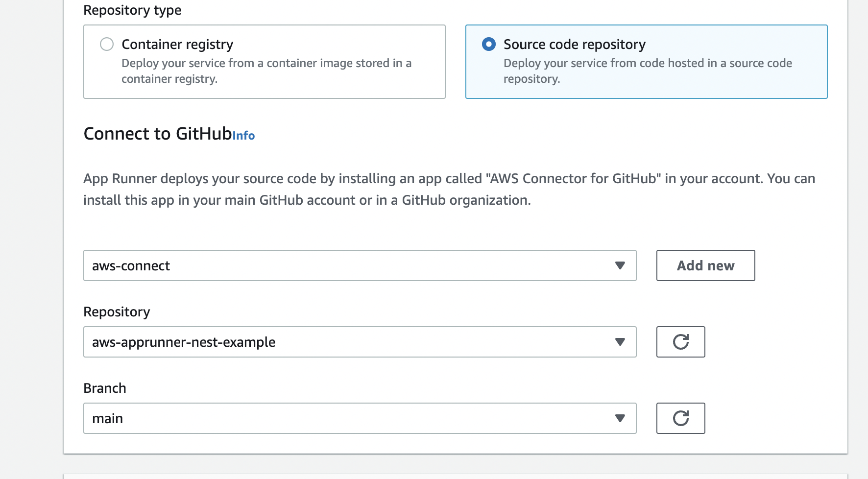868x479 pixels.
Task: Click the 'Source code repository' option title
Action: (x=575, y=45)
